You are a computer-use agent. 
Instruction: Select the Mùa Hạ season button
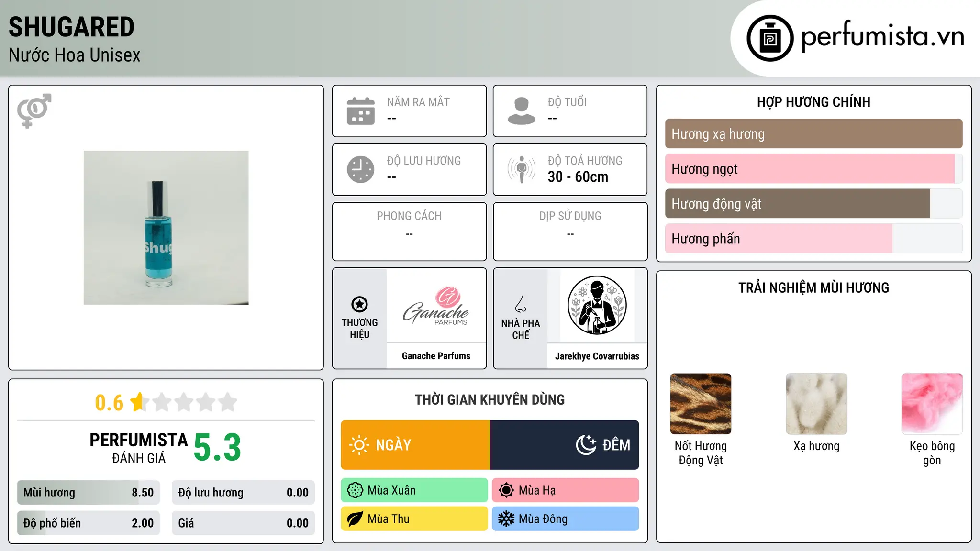click(566, 490)
